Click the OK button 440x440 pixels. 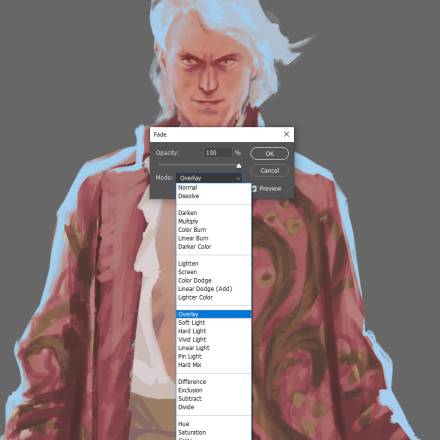click(x=269, y=154)
